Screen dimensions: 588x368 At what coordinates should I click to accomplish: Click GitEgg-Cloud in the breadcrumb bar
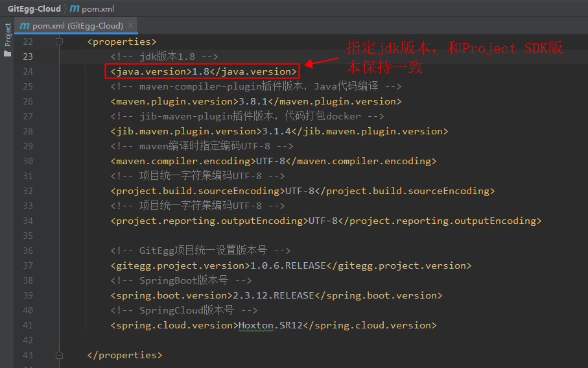[34, 8]
